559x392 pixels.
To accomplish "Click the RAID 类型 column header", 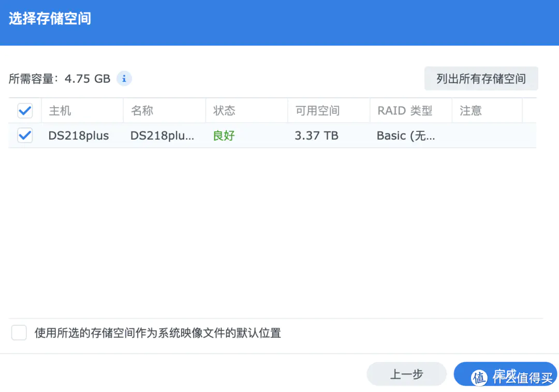I will pyautogui.click(x=405, y=111).
